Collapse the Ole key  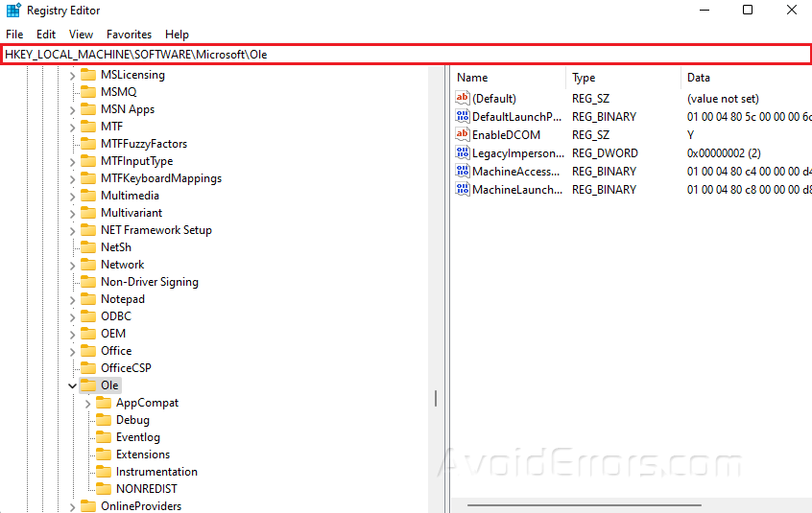(x=73, y=385)
